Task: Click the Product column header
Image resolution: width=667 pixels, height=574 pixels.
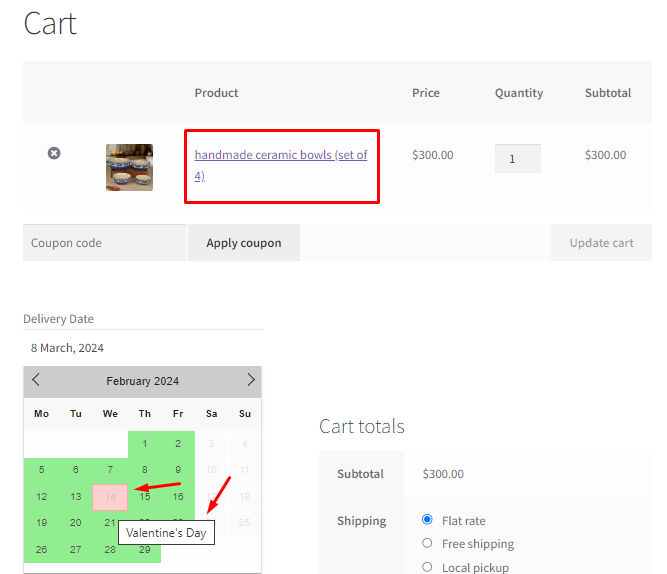Action: (216, 93)
